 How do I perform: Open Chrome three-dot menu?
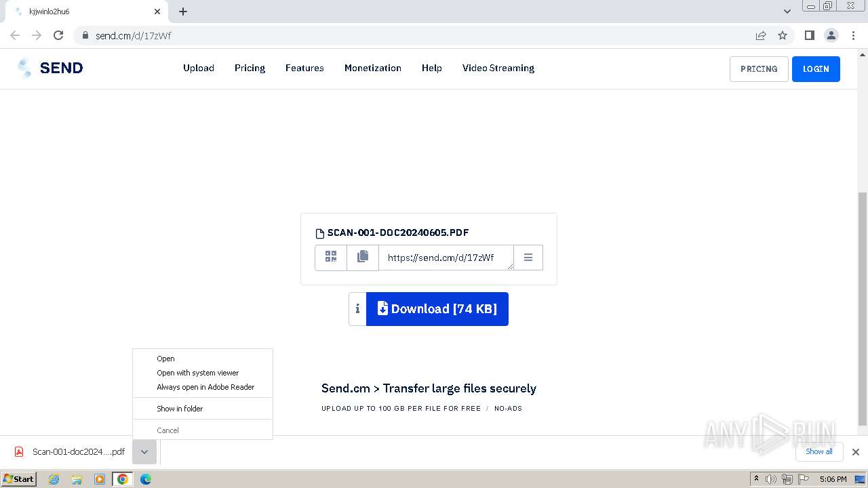click(853, 35)
